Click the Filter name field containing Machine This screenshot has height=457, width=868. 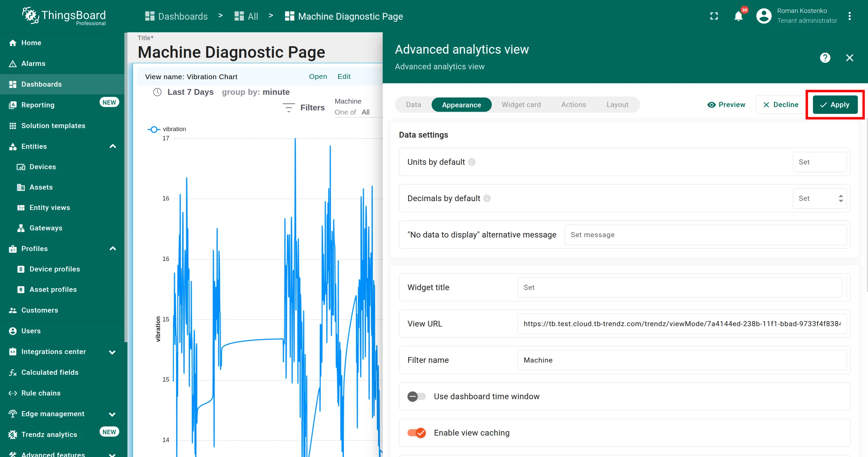(x=682, y=360)
